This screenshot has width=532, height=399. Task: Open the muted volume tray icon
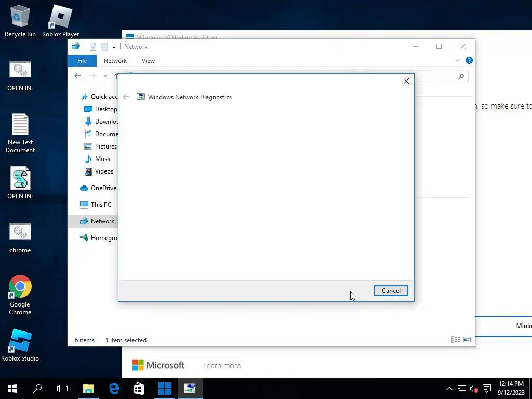pyautogui.click(x=474, y=389)
